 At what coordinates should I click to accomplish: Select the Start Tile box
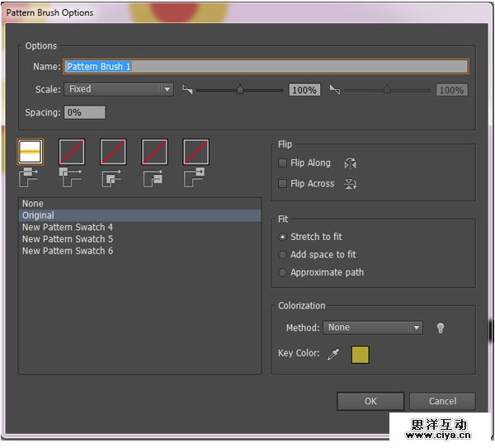pyautogui.click(x=154, y=152)
